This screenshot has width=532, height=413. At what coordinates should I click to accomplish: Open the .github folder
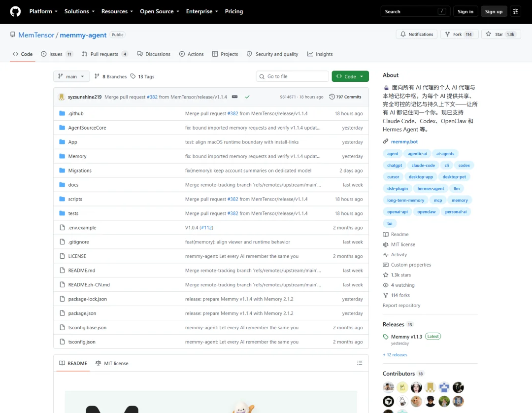(x=76, y=113)
